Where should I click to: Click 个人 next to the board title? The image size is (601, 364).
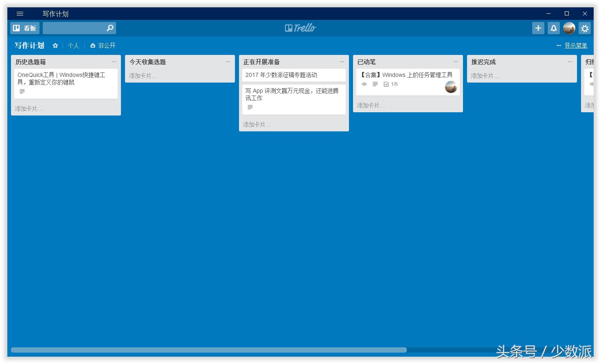click(74, 46)
